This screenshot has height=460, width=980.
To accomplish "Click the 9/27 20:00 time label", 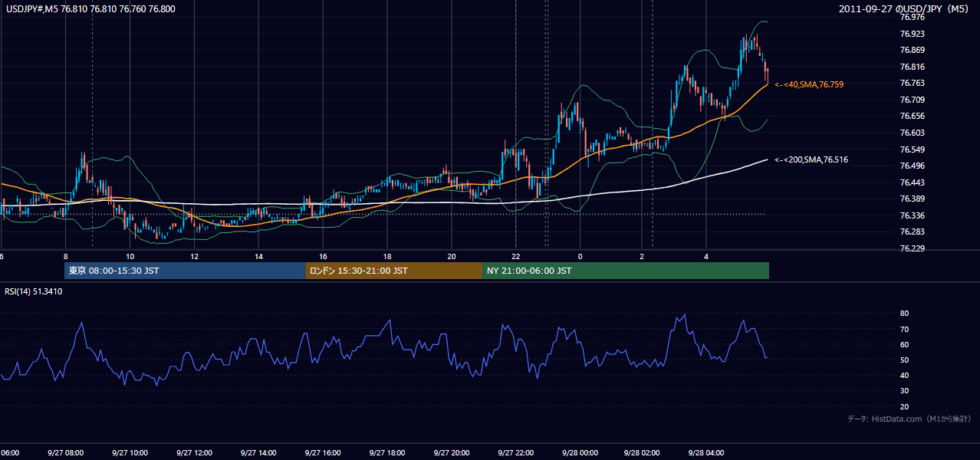I will pyautogui.click(x=451, y=452).
